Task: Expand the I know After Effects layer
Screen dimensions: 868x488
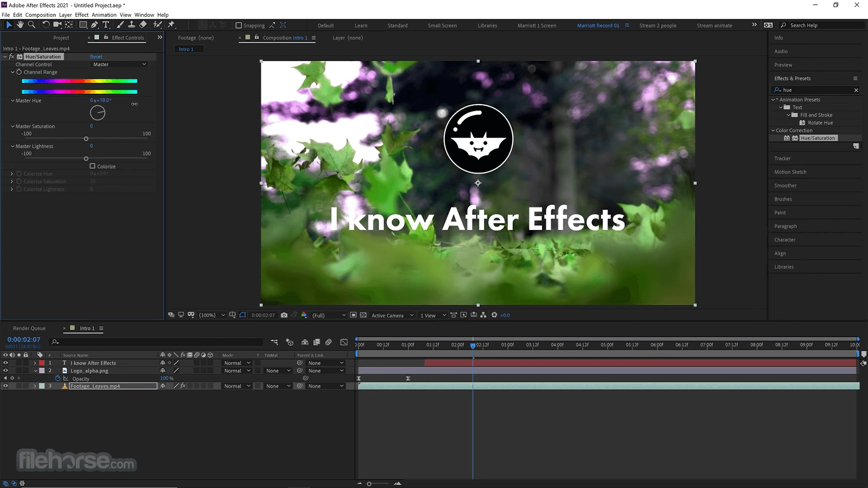Action: pos(35,363)
